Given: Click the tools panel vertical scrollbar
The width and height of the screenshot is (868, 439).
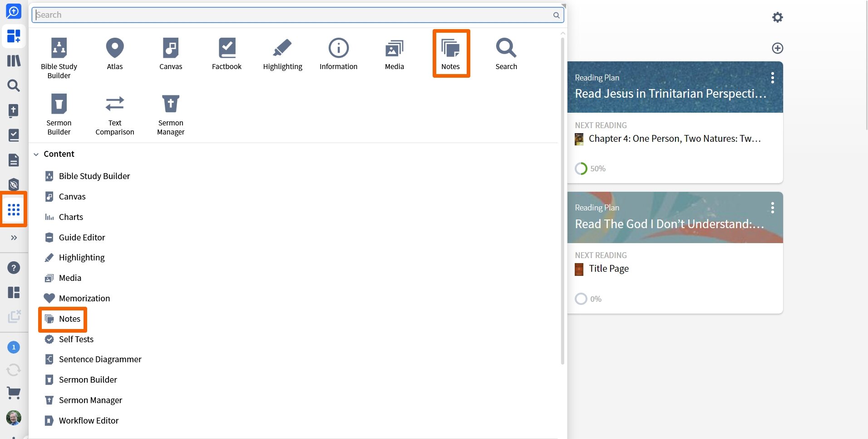Looking at the screenshot, I should pyautogui.click(x=562, y=200).
